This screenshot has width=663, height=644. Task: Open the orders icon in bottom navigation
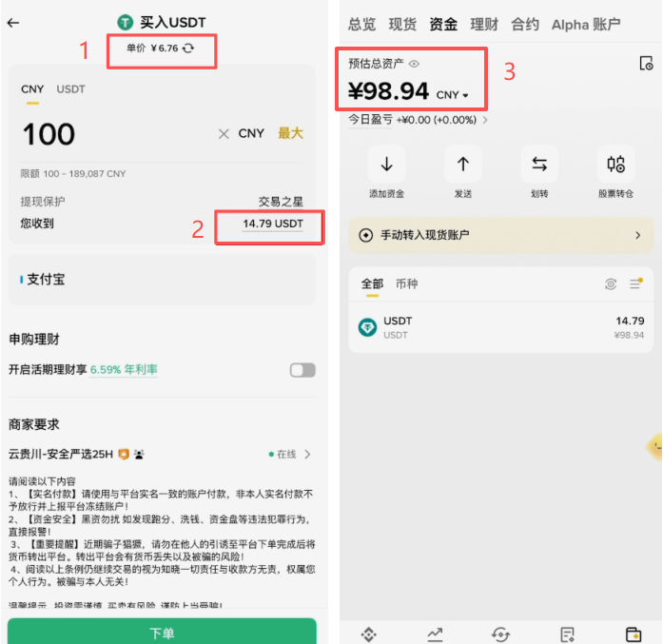[x=567, y=634]
